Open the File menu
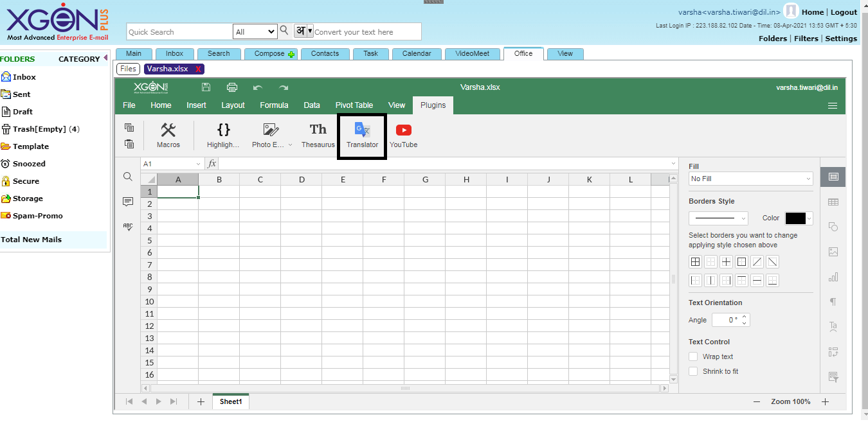 [x=129, y=105]
